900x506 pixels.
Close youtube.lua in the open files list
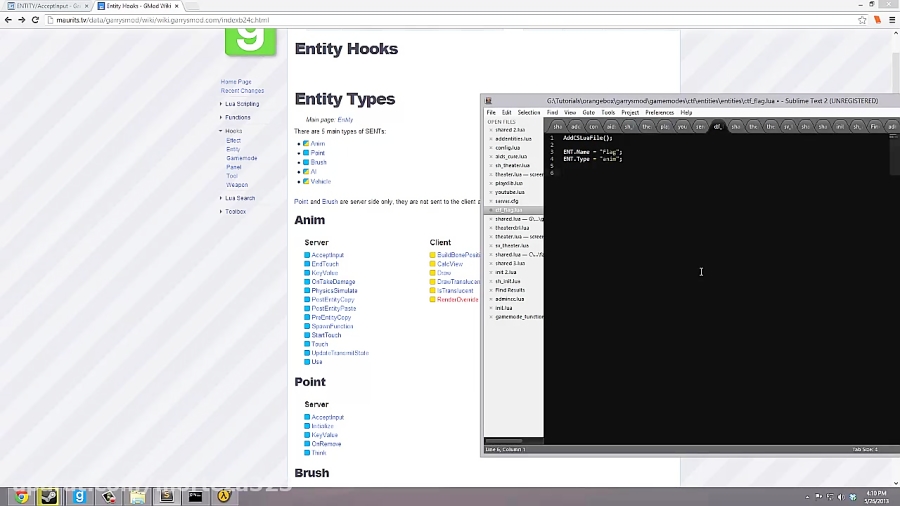coord(491,192)
